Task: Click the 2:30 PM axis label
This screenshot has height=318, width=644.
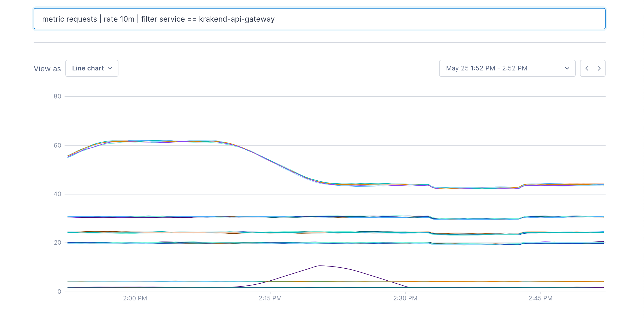Action: tap(405, 298)
